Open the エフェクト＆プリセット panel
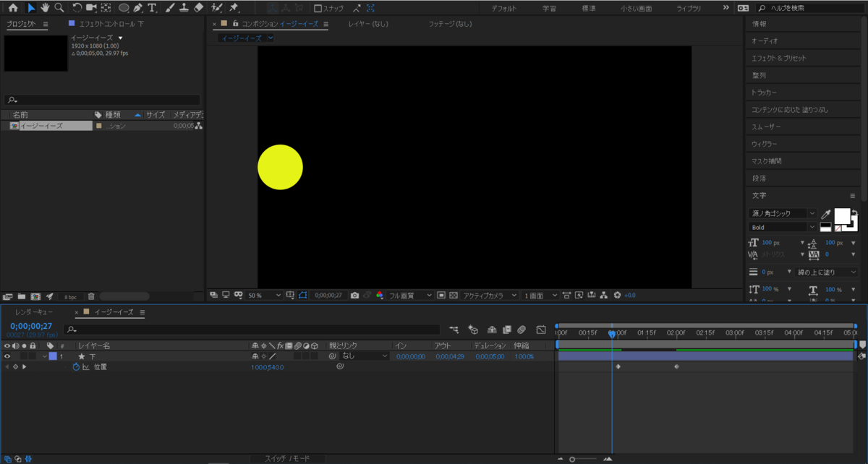Screen dimensions: 868x464 pyautogui.click(x=778, y=58)
